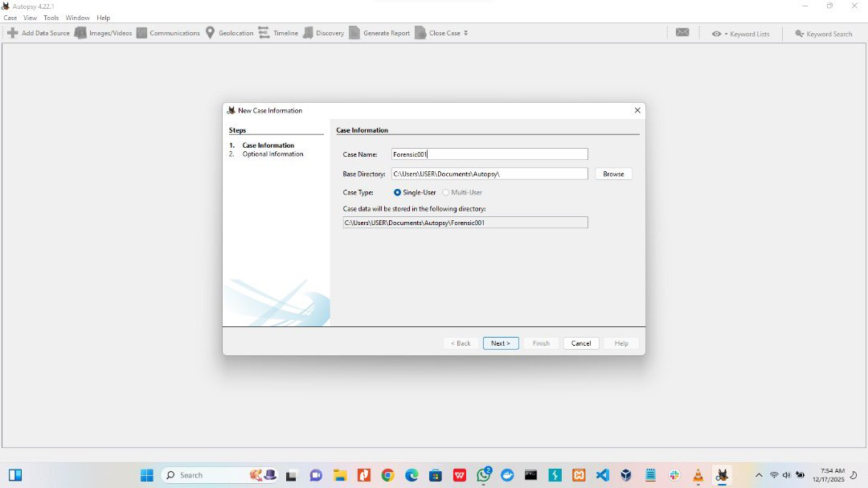Open the Widgets panel icon
This screenshot has width=868, height=488.
pyautogui.click(x=15, y=475)
